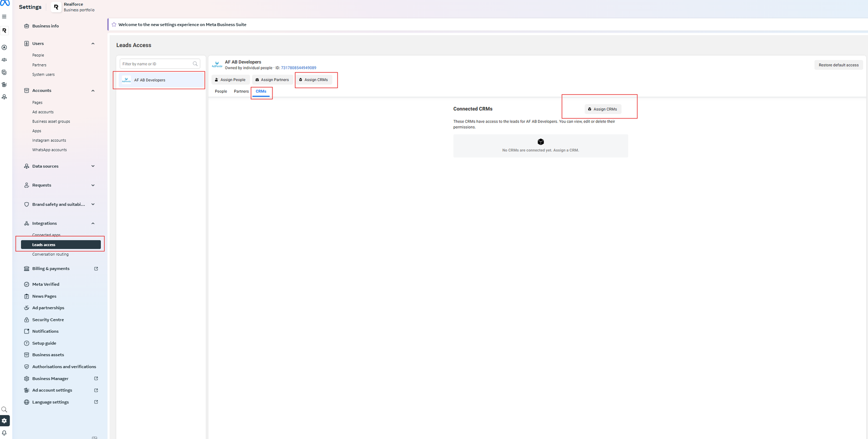868x439 pixels.
Task: Open Pages under Accounts
Action: coord(38,103)
